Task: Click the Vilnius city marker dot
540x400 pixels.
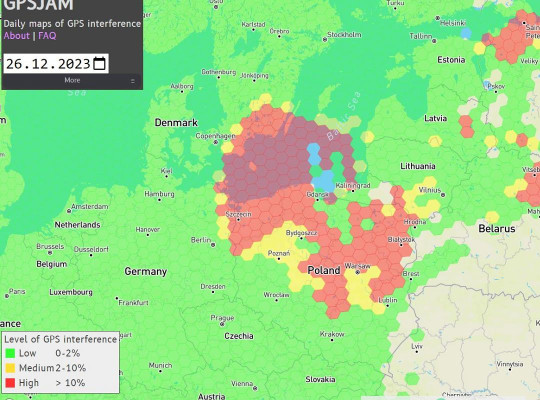Action: pyautogui.click(x=443, y=195)
